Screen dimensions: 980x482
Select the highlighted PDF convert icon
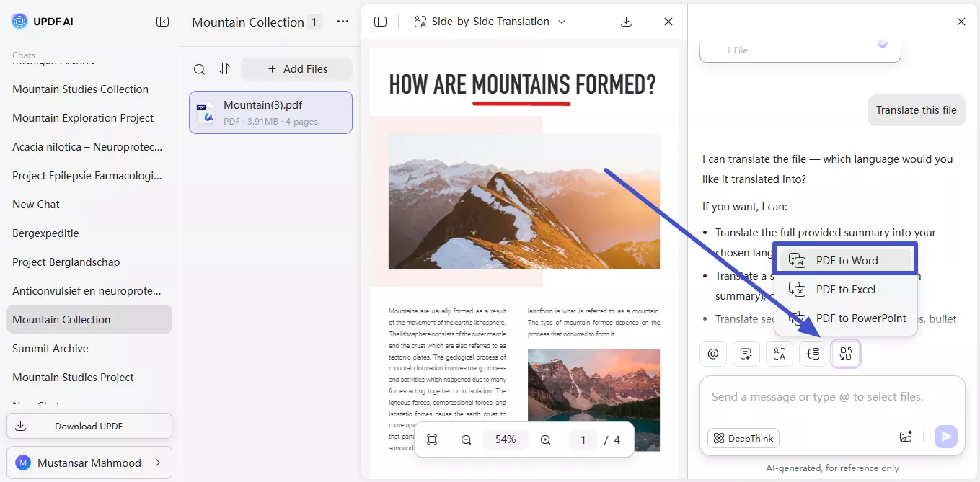[x=846, y=354]
